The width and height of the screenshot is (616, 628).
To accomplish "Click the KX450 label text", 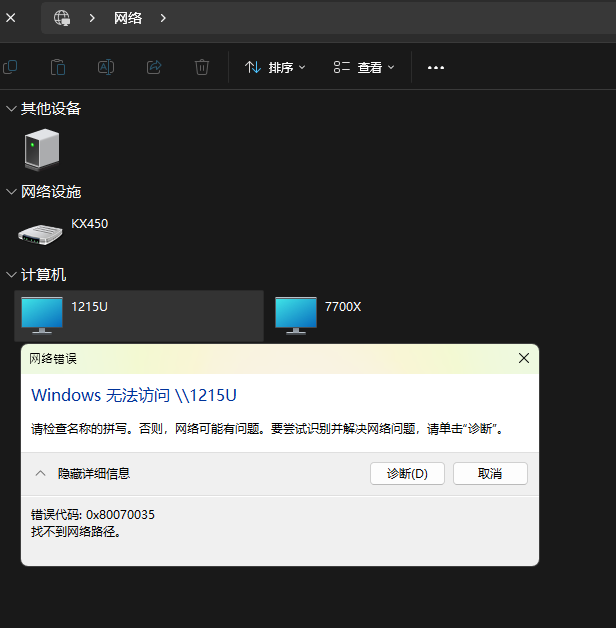I will pos(90,223).
